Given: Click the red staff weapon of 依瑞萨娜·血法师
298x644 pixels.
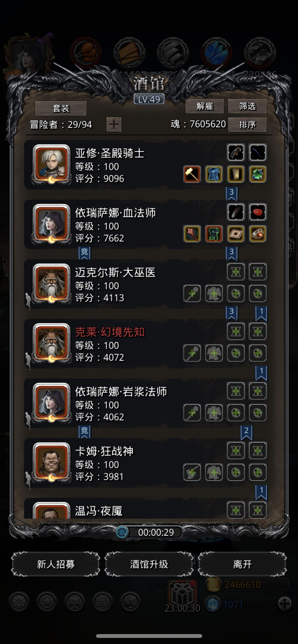Looking at the screenshot, I should (192, 234).
